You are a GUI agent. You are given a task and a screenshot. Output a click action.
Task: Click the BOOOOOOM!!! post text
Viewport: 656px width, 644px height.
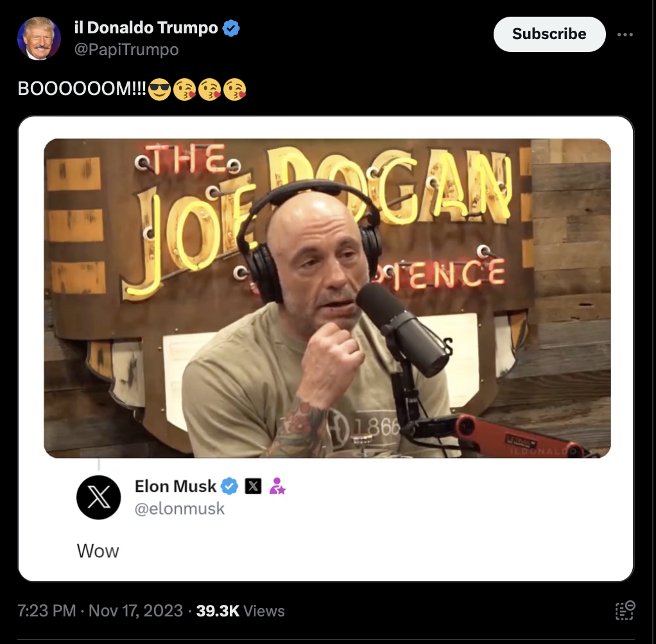82,89
